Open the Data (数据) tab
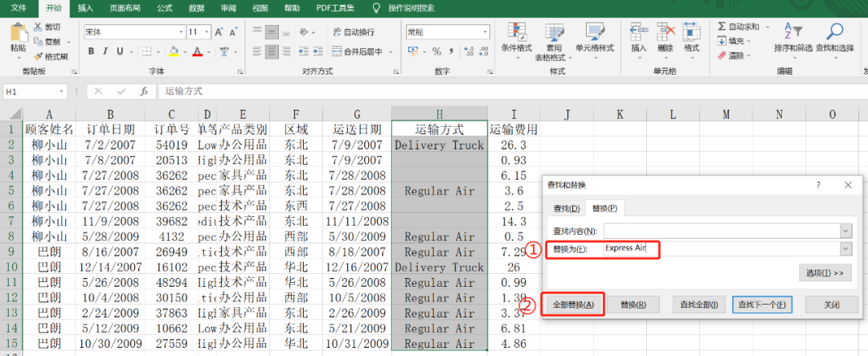Viewport: 868px width, 356px height. [x=197, y=8]
